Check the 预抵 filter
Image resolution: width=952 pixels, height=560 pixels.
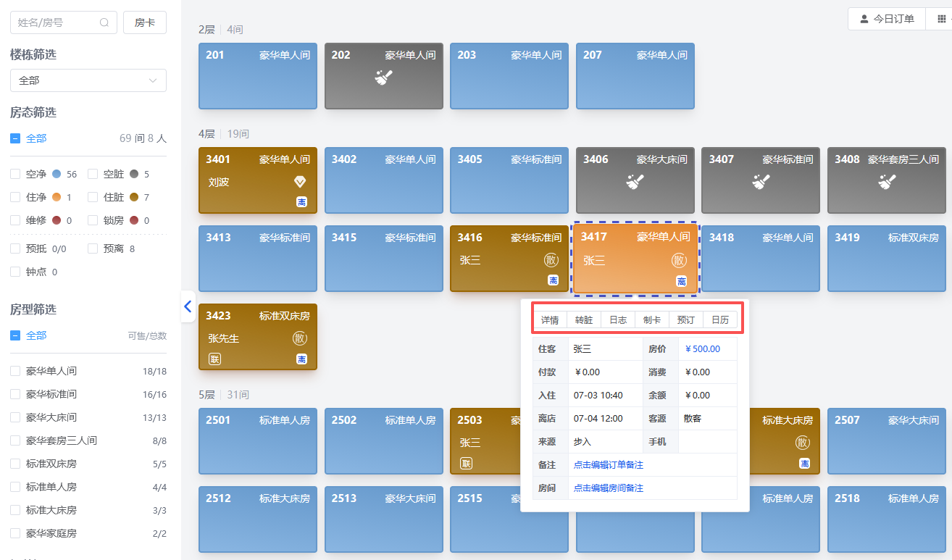click(15, 248)
